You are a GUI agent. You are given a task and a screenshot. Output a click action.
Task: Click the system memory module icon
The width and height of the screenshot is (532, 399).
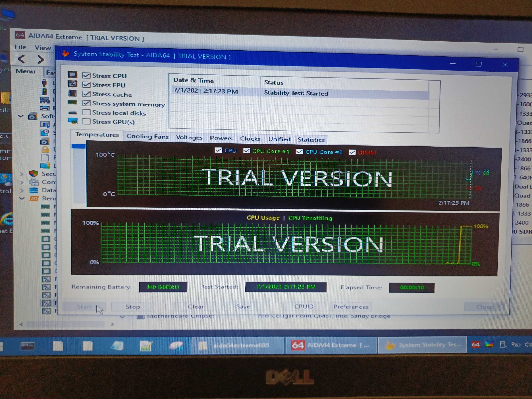(x=72, y=102)
